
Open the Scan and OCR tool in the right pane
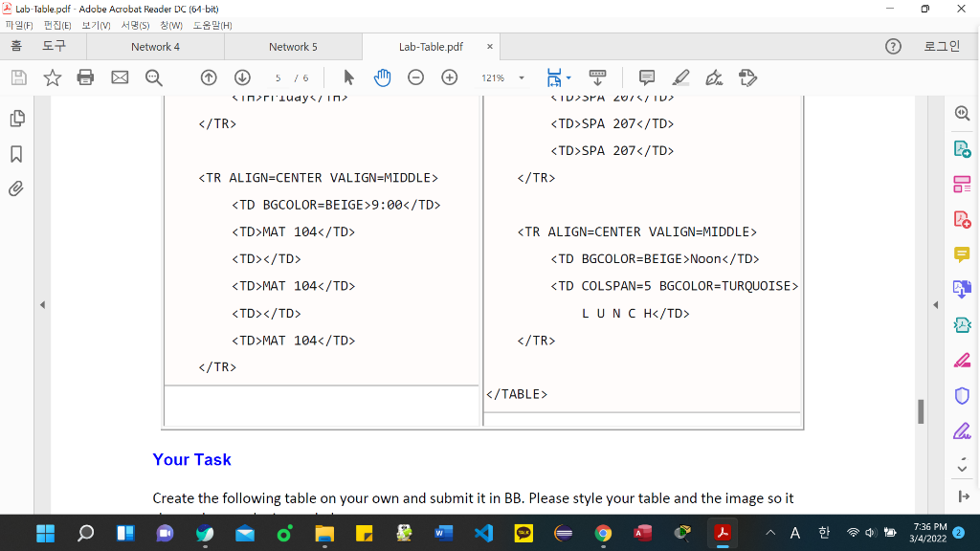click(x=962, y=325)
